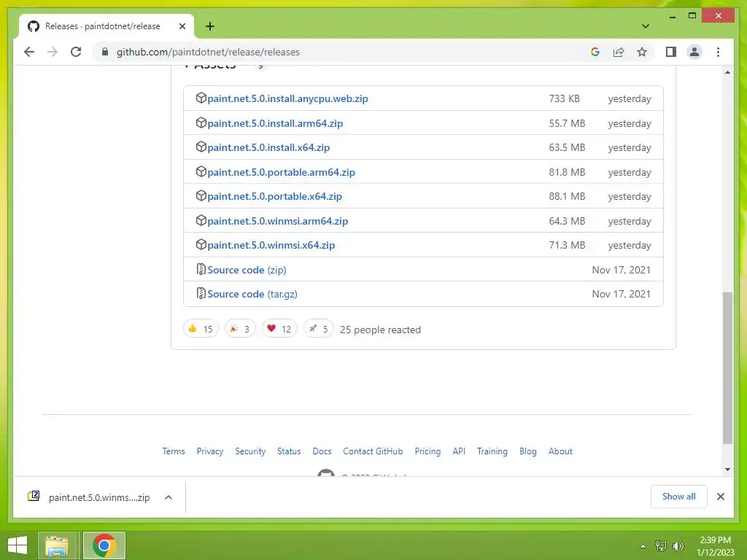Download Source code (tar.gz)
The height and width of the screenshot is (560, 747).
tap(252, 295)
